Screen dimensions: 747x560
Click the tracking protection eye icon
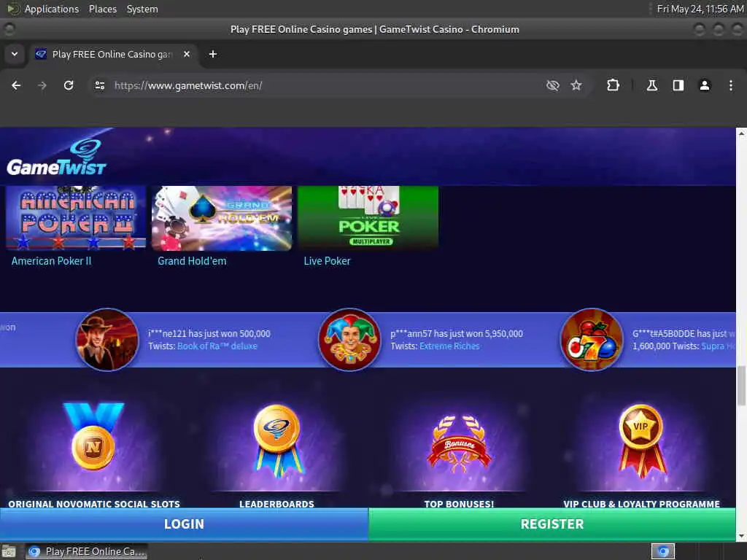pos(553,85)
